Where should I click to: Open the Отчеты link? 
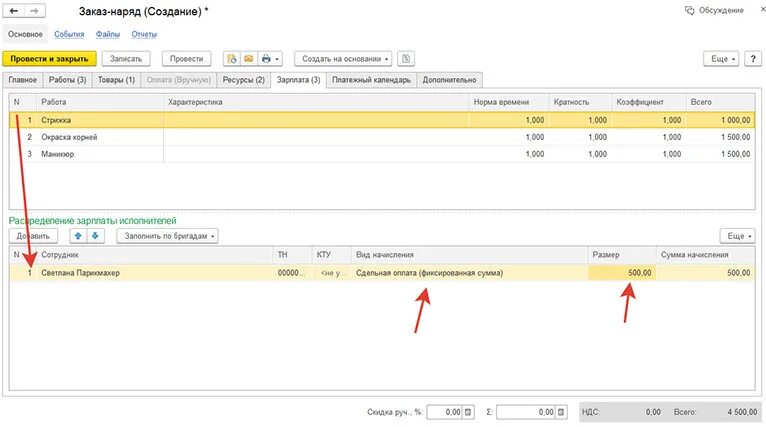[144, 34]
